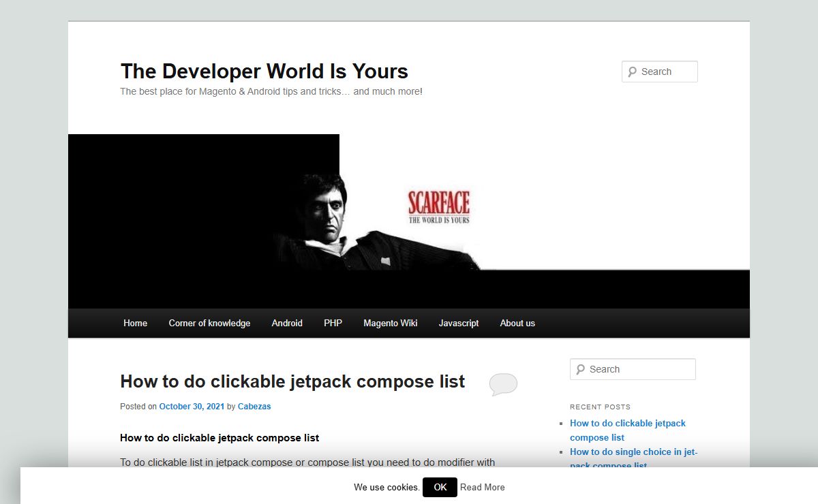Open the Magento Wiki menu
The image size is (818, 504).
pos(391,323)
